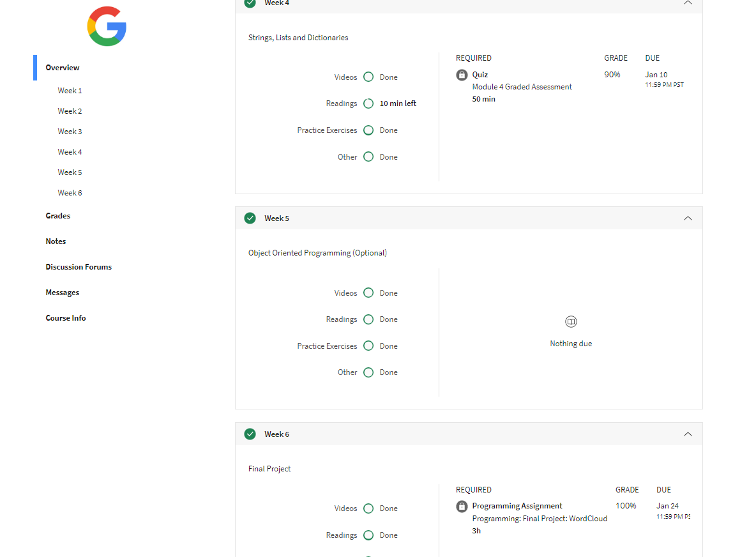Click the Week 6 Videos progress circle
Viewport: 756px width, 557px height.
(x=368, y=508)
